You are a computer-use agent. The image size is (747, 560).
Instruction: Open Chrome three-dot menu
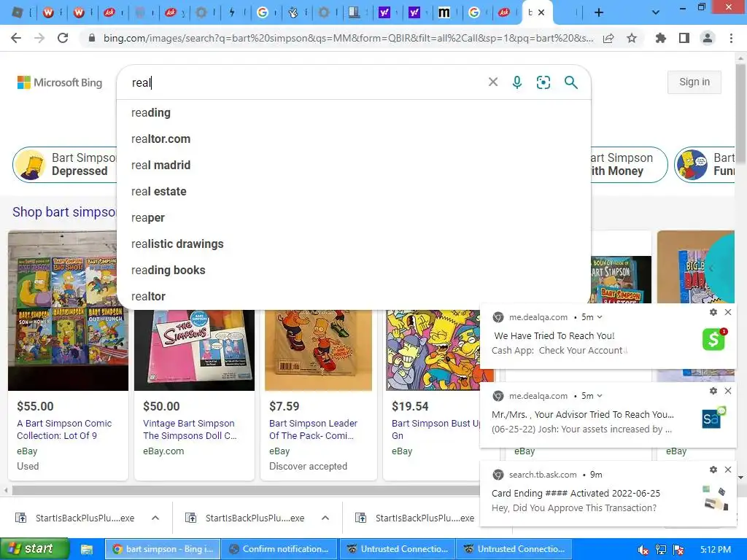click(731, 38)
